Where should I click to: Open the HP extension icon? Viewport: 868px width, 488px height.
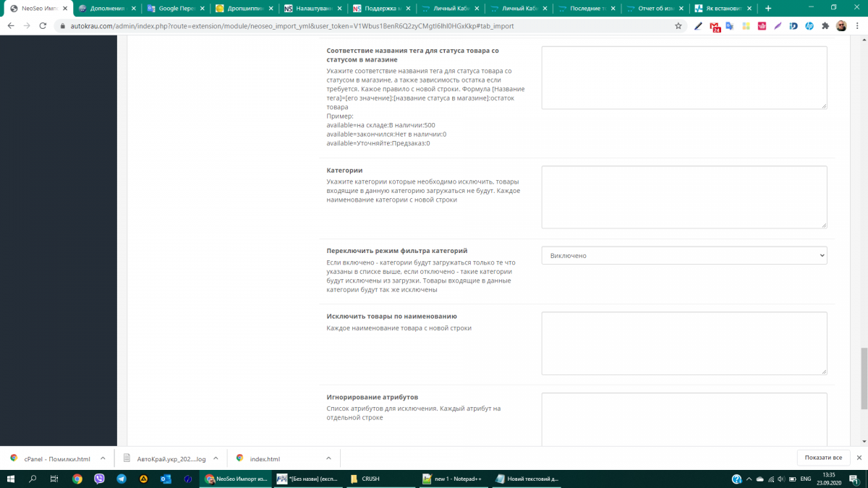pos(809,25)
